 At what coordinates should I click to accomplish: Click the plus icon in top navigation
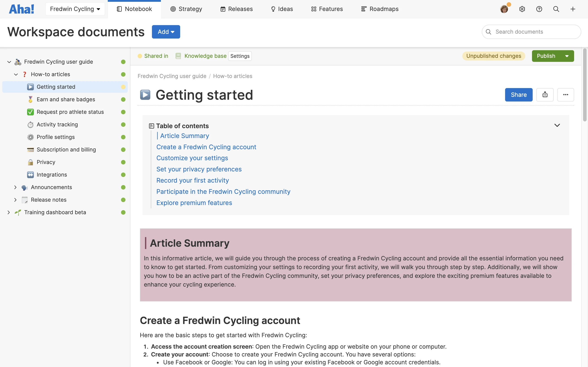click(573, 9)
